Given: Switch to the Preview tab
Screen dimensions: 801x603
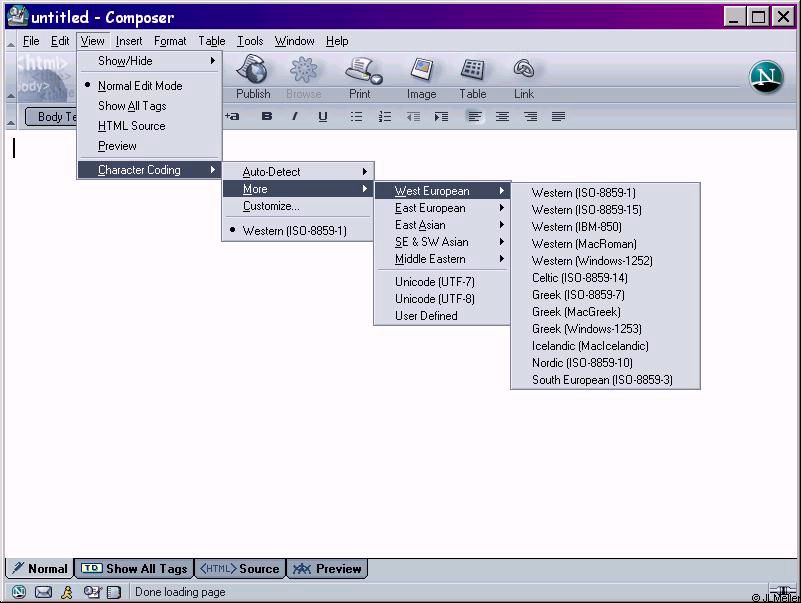Looking at the screenshot, I should [327, 568].
